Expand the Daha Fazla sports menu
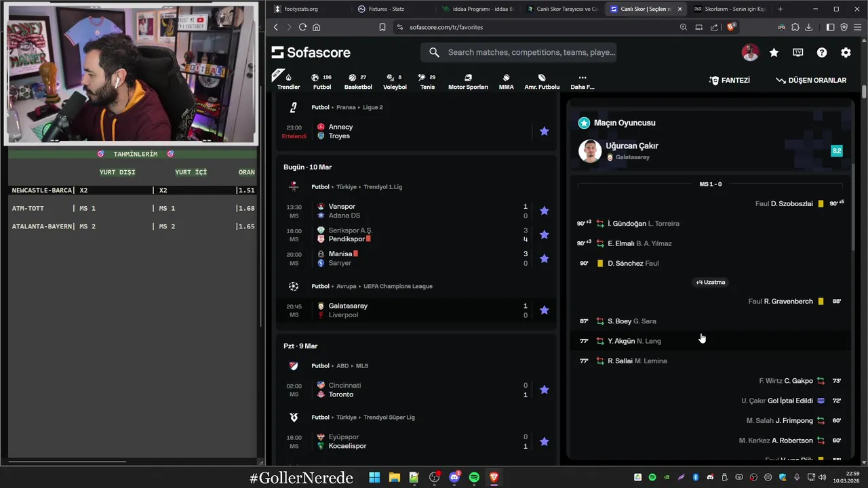The image size is (868, 488). coord(582,81)
